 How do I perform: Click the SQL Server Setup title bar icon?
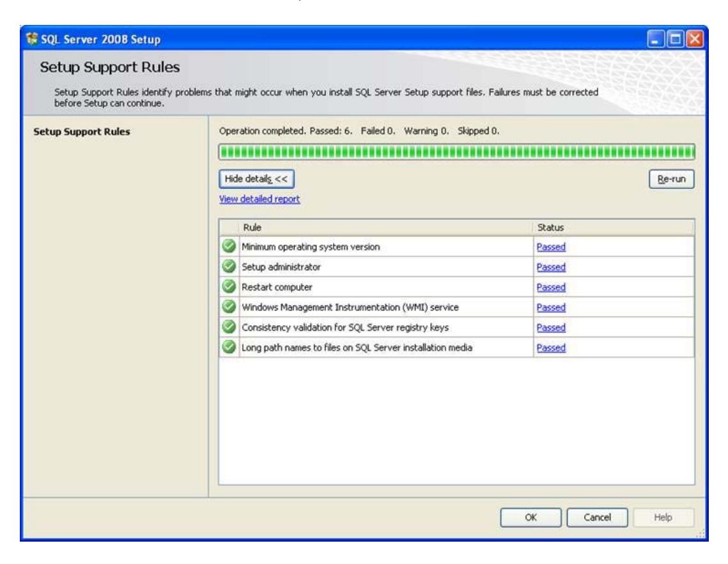point(32,39)
